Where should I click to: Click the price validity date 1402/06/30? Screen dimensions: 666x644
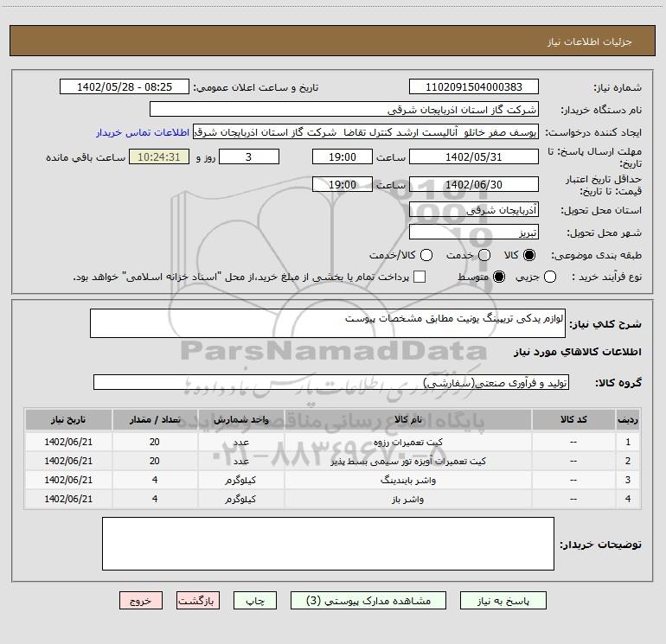[x=474, y=185]
